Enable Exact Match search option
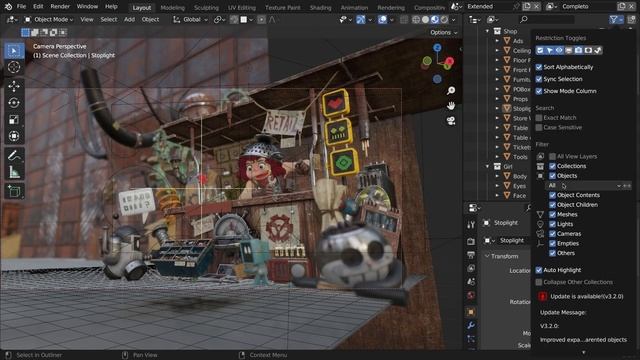The width and height of the screenshot is (640, 360). click(x=539, y=118)
